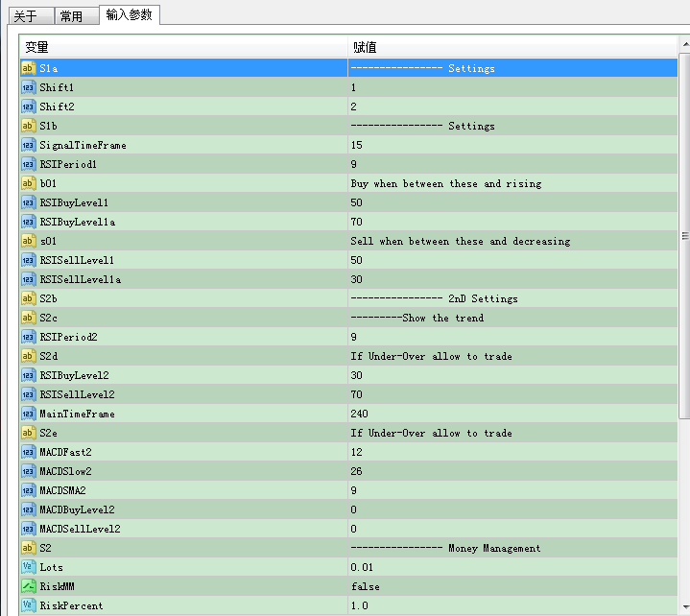Select the RSISellLevel2 value '70'

tap(512, 394)
